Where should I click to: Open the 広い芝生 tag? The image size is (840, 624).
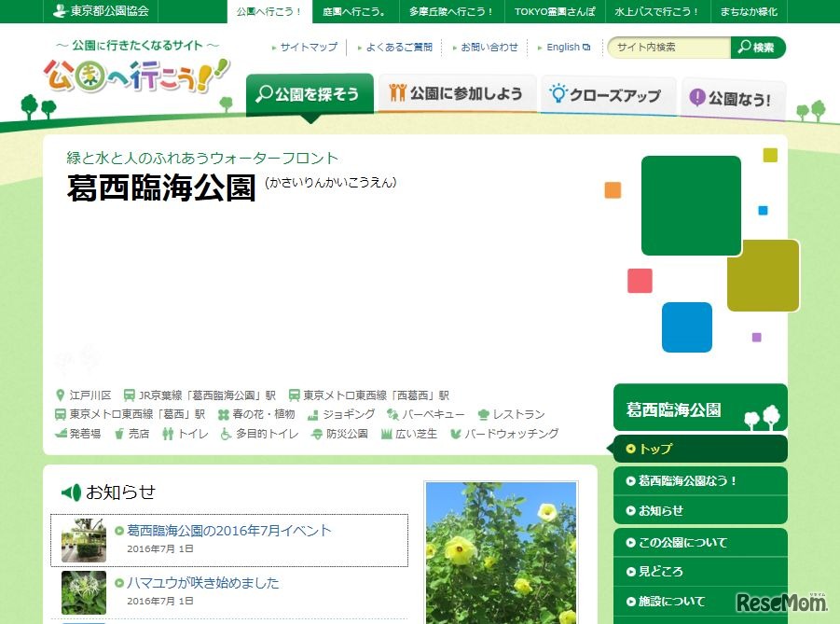416,433
